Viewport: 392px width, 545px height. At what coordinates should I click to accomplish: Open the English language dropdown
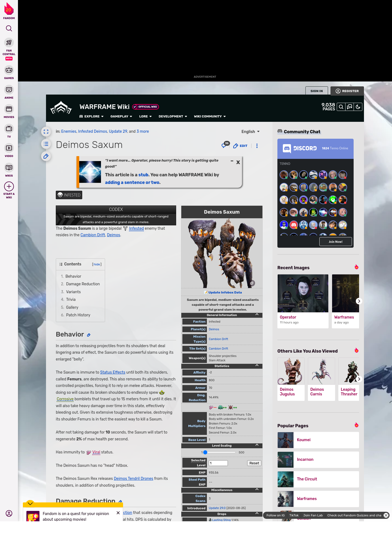(x=250, y=132)
